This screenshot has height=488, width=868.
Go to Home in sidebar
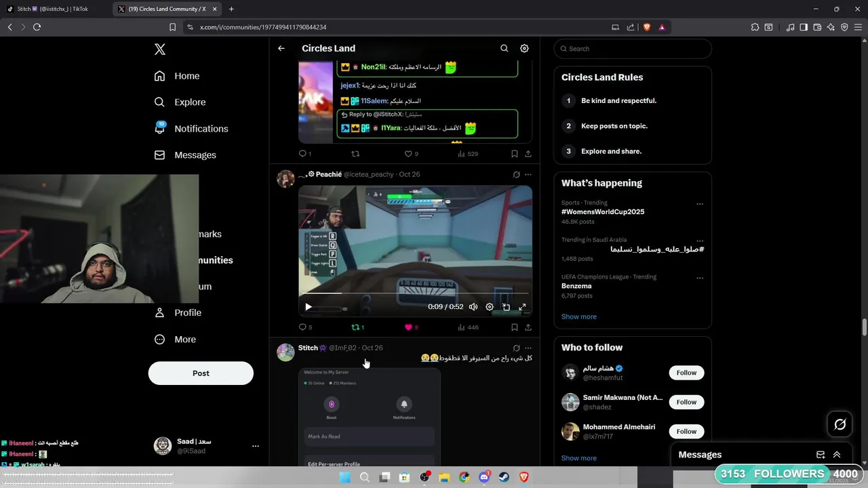coord(177,76)
